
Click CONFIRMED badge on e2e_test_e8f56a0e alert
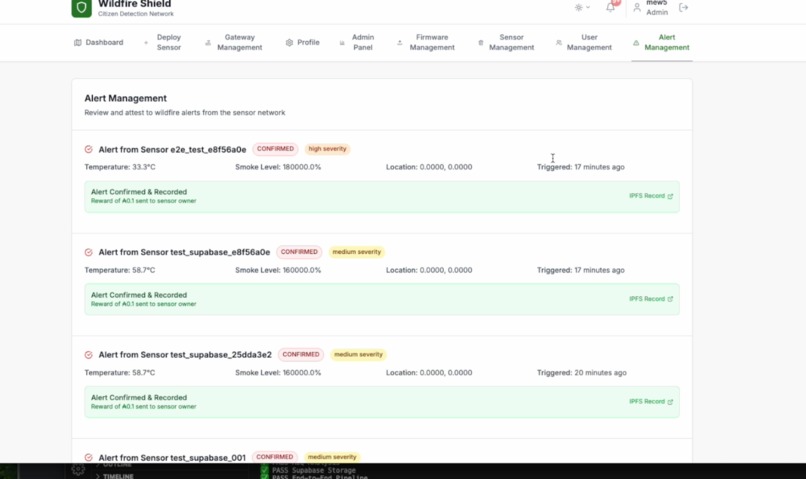275,149
